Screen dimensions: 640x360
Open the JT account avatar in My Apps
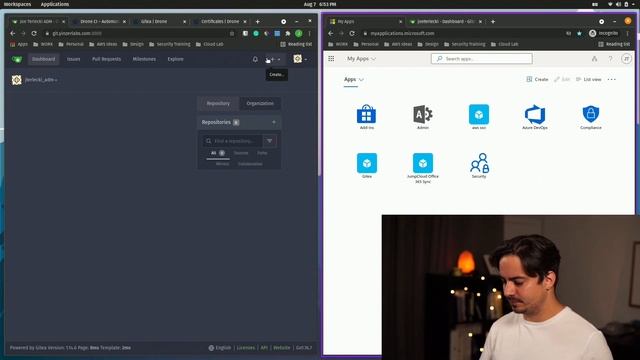click(626, 59)
